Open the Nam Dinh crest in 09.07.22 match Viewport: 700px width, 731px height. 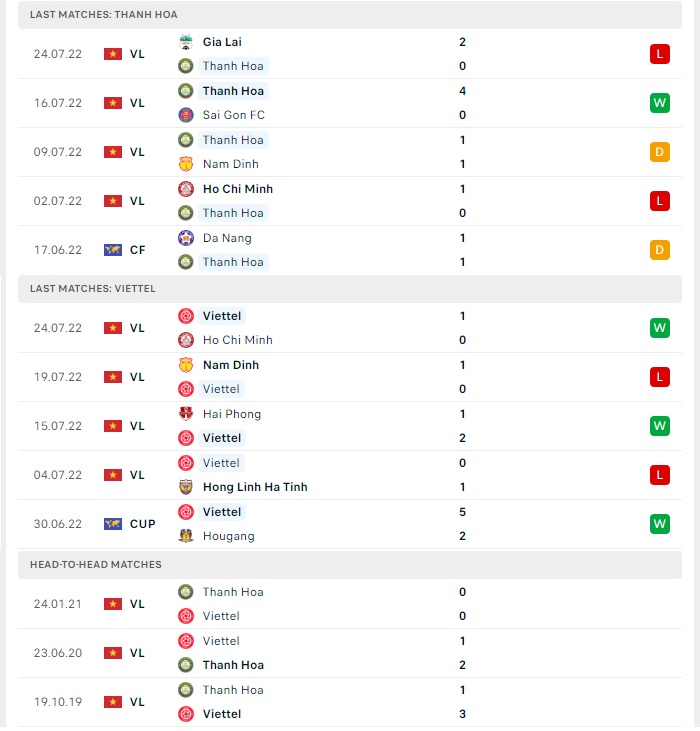[x=186, y=164]
